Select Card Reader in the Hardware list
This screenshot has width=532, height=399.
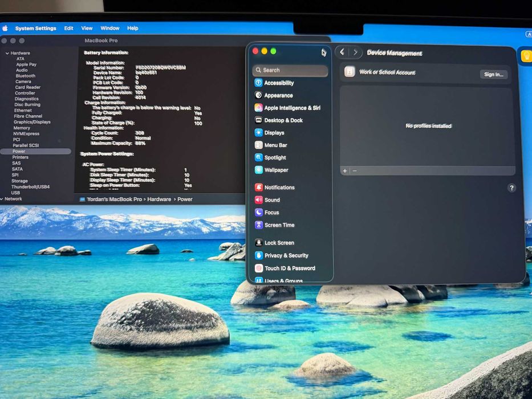(27, 87)
